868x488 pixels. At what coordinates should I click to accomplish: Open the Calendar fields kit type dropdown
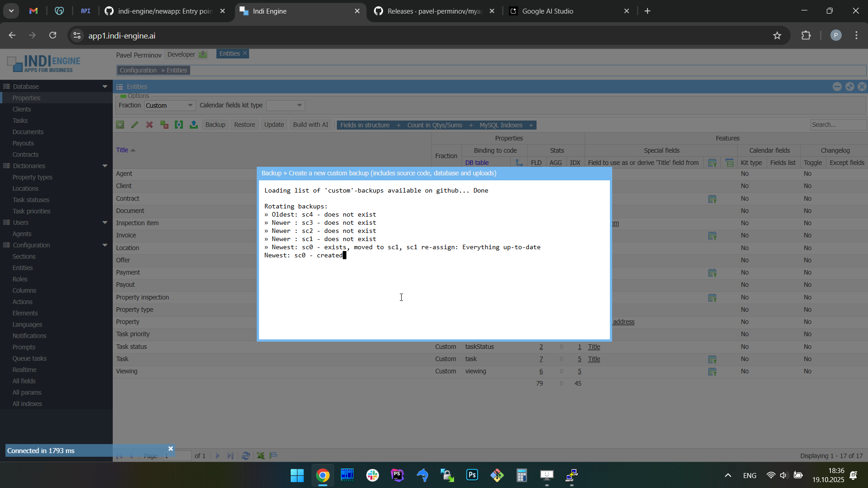(286, 106)
